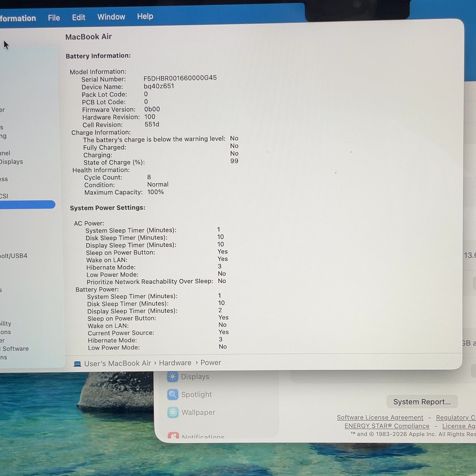Open the Help menu
476x476 pixels.
click(x=145, y=16)
